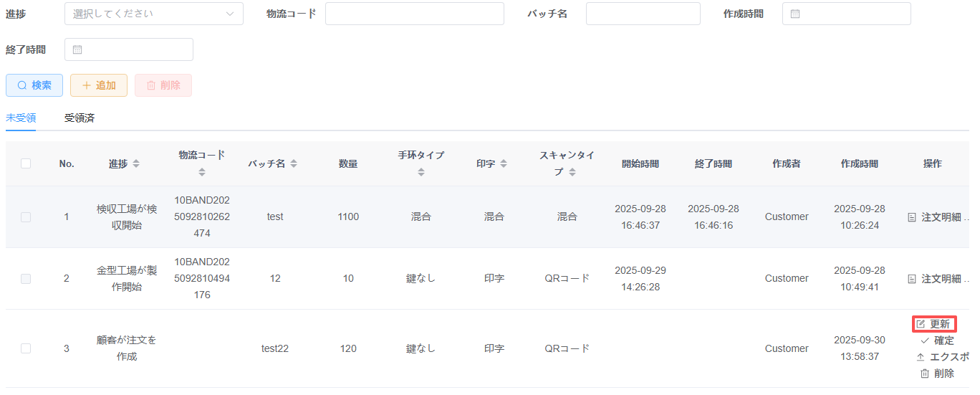Open the 終了時間 date picker
This screenshot has width=980, height=395.
[129, 49]
